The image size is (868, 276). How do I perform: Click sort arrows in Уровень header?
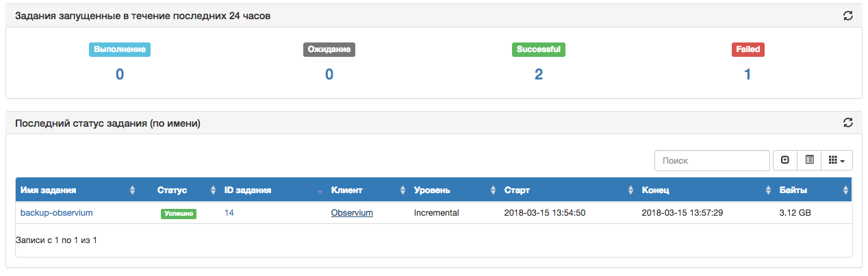493,190
